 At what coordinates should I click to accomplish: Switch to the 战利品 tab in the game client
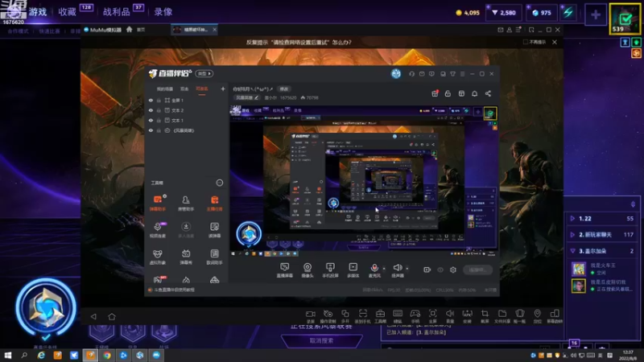click(116, 12)
